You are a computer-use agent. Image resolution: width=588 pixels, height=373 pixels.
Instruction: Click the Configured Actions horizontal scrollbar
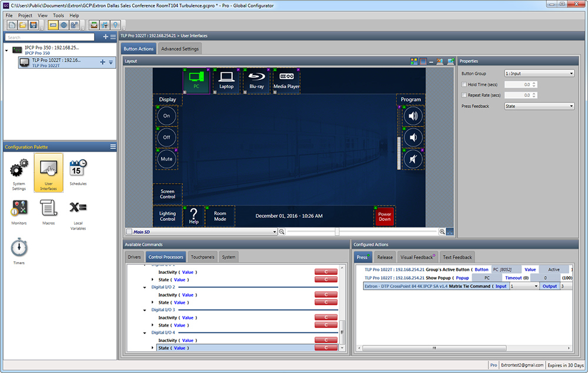[435, 348]
